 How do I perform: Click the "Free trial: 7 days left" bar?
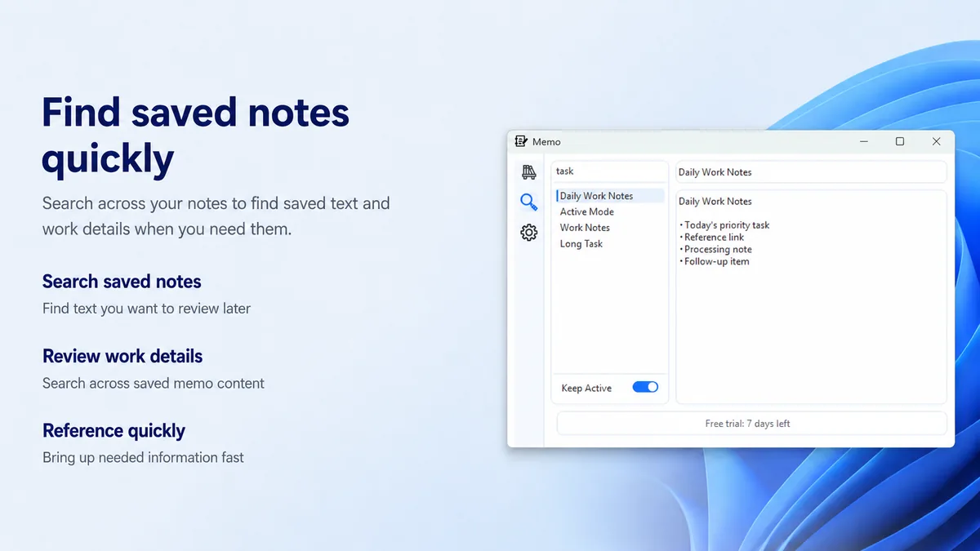pyautogui.click(x=752, y=424)
